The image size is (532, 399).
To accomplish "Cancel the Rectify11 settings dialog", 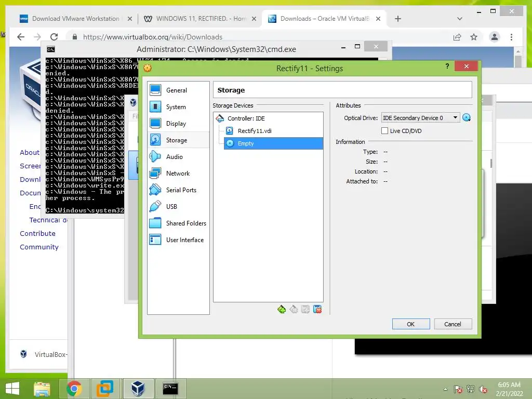I will (453, 324).
